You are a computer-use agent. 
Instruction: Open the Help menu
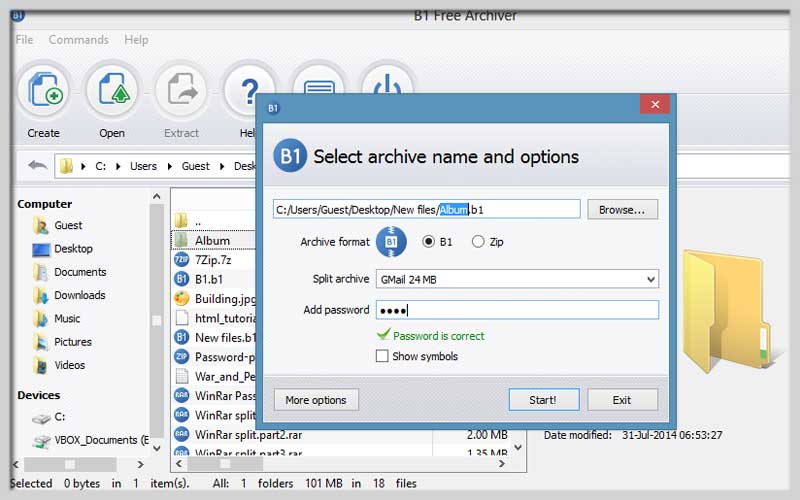(136, 39)
